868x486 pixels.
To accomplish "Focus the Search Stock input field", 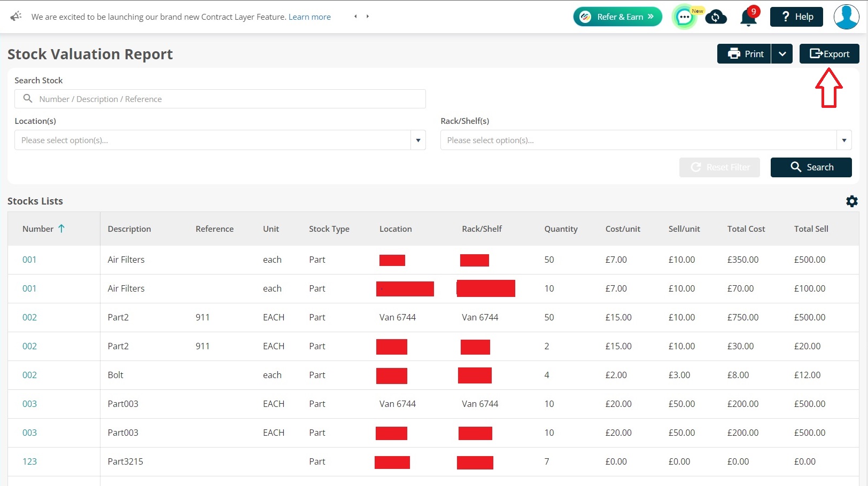I will (x=220, y=99).
